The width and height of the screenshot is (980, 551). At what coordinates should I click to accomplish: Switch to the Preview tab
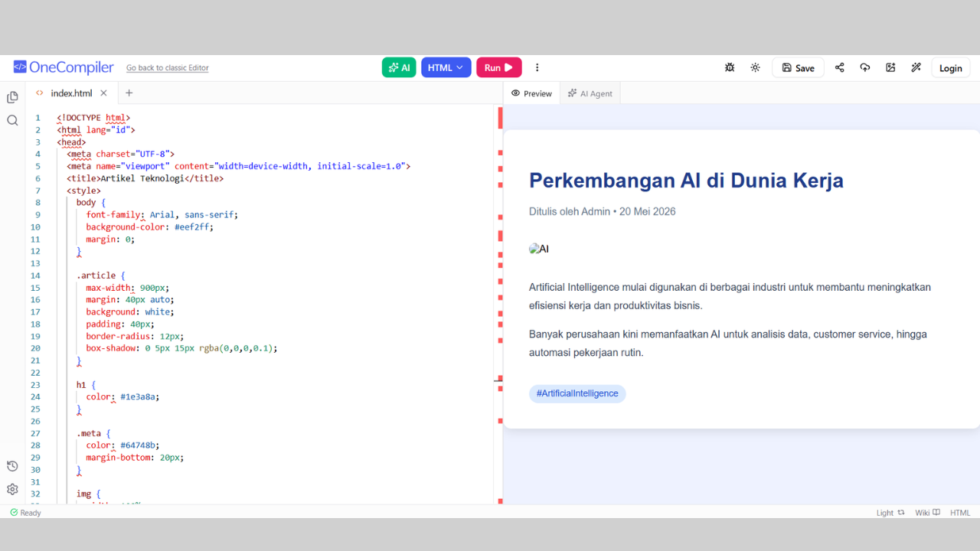coord(531,93)
